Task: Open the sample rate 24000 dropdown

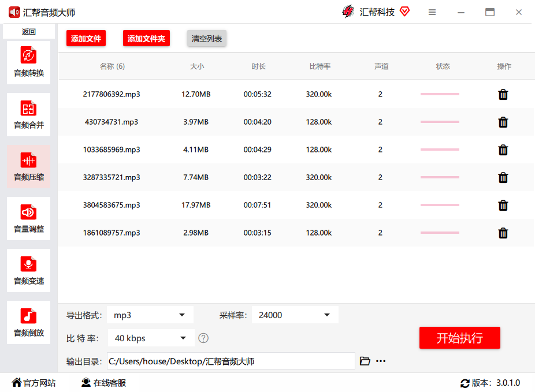Action: pos(295,315)
